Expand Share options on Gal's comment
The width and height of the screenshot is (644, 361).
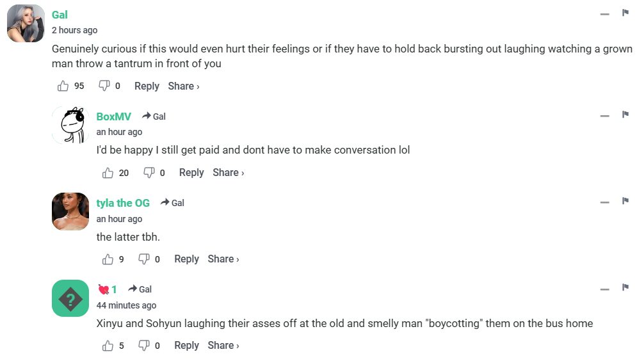tap(184, 86)
